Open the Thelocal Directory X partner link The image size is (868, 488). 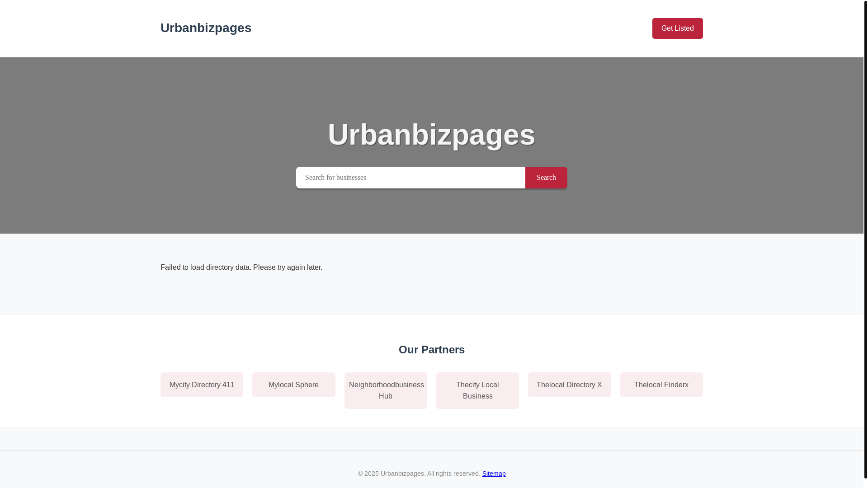569,385
